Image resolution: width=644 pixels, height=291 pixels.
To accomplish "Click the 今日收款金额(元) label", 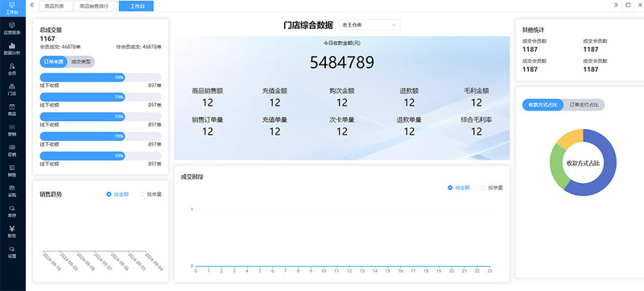I will pyautogui.click(x=341, y=43).
